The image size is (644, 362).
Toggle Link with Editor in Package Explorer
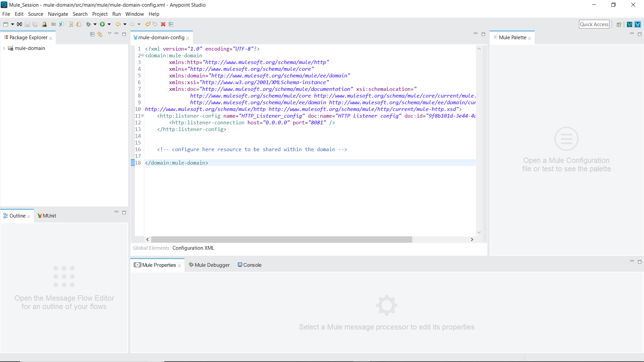click(100, 34)
